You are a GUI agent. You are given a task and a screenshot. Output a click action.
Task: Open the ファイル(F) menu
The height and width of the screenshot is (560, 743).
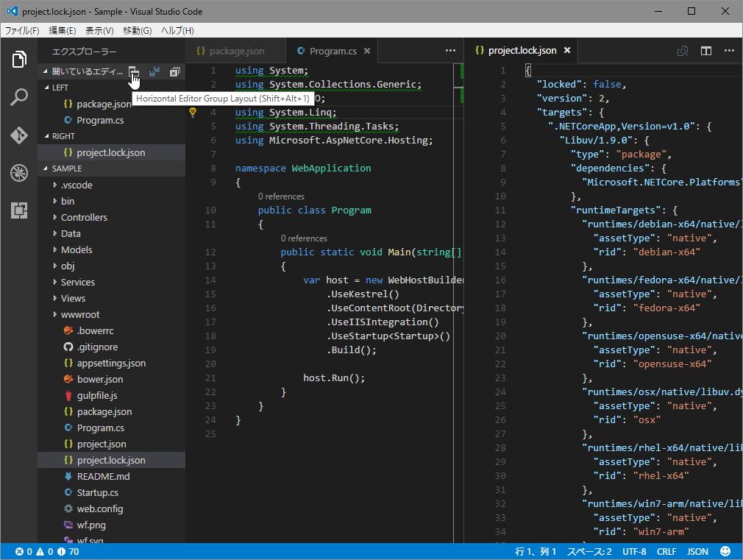pos(22,30)
